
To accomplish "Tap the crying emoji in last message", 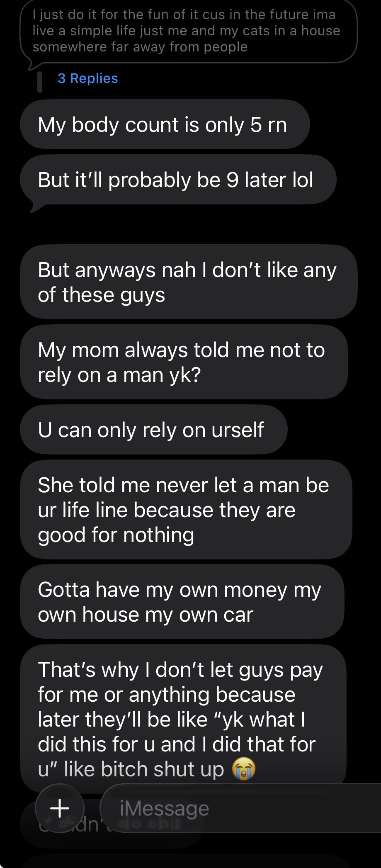I will point(244,769).
